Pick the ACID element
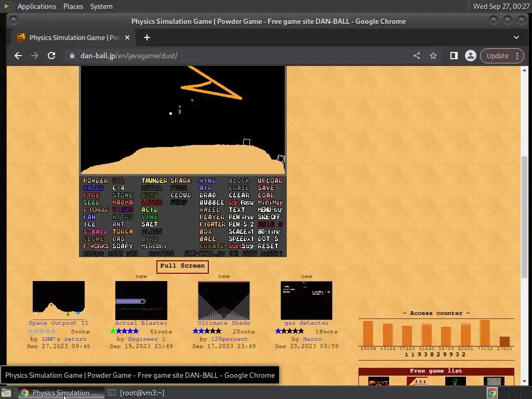Screen dimensions: 532x399 150,210
